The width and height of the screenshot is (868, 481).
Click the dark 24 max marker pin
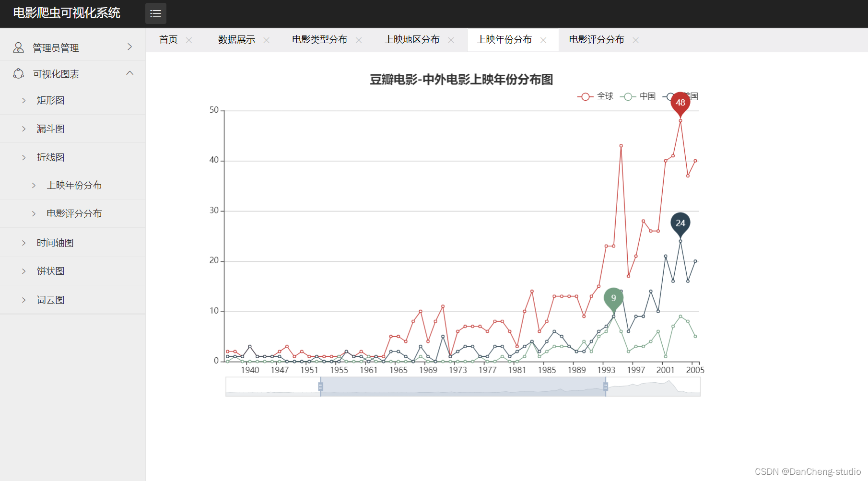[680, 224]
